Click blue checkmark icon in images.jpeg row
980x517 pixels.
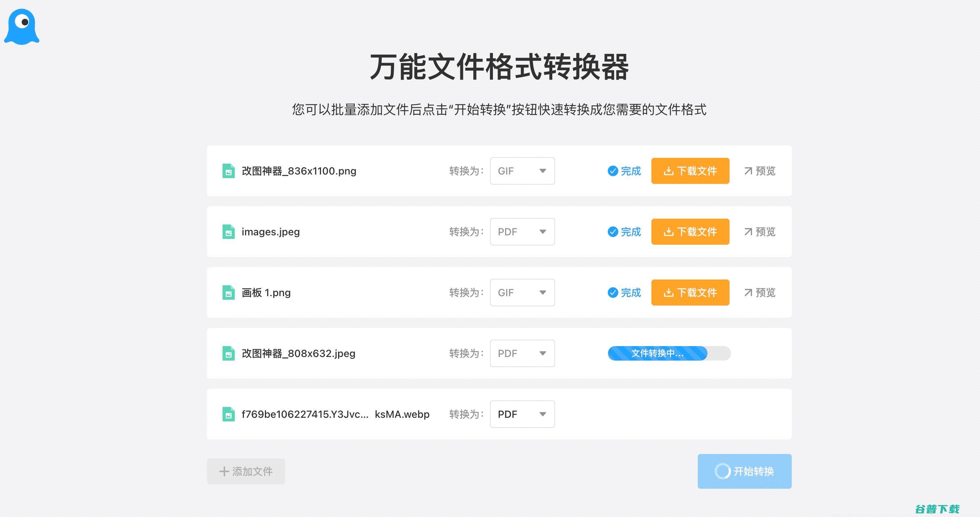[612, 232]
